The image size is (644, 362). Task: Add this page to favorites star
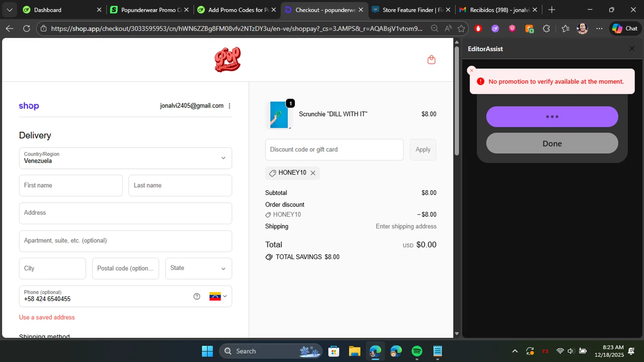pyautogui.click(x=462, y=28)
